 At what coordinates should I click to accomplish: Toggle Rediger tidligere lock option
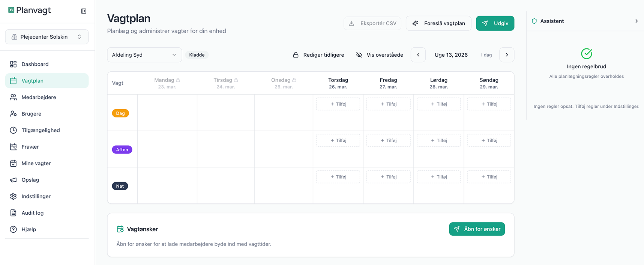[318, 55]
